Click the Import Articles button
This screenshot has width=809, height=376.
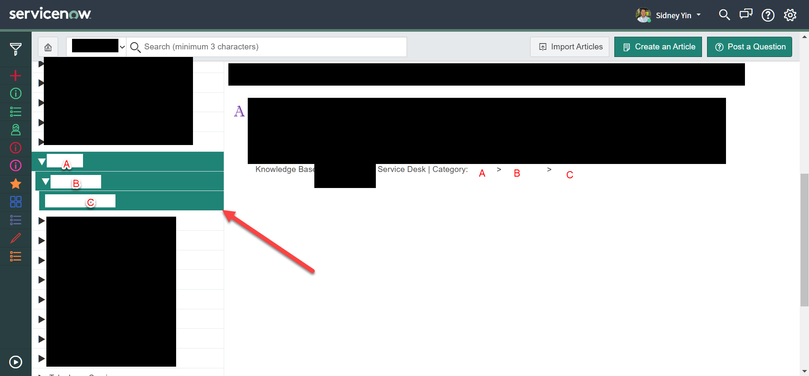[x=570, y=46]
